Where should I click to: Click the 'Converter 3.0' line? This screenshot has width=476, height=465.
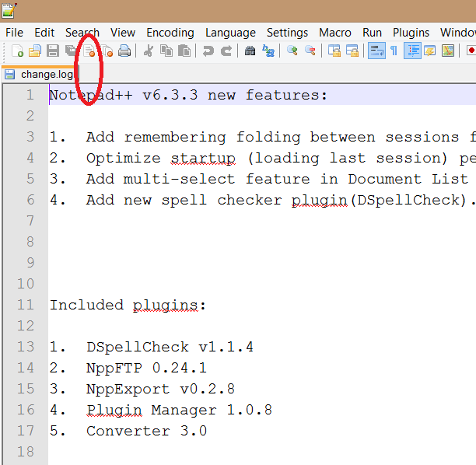pos(147,431)
